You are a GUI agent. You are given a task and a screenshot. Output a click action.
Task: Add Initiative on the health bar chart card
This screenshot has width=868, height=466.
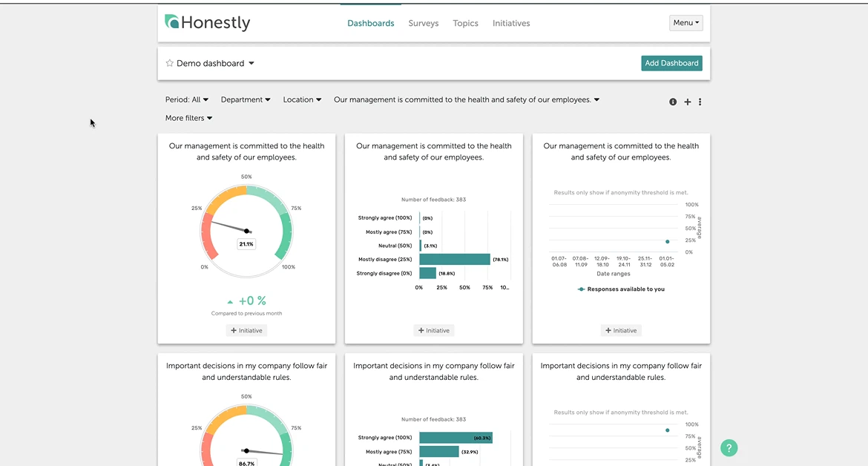(x=433, y=330)
